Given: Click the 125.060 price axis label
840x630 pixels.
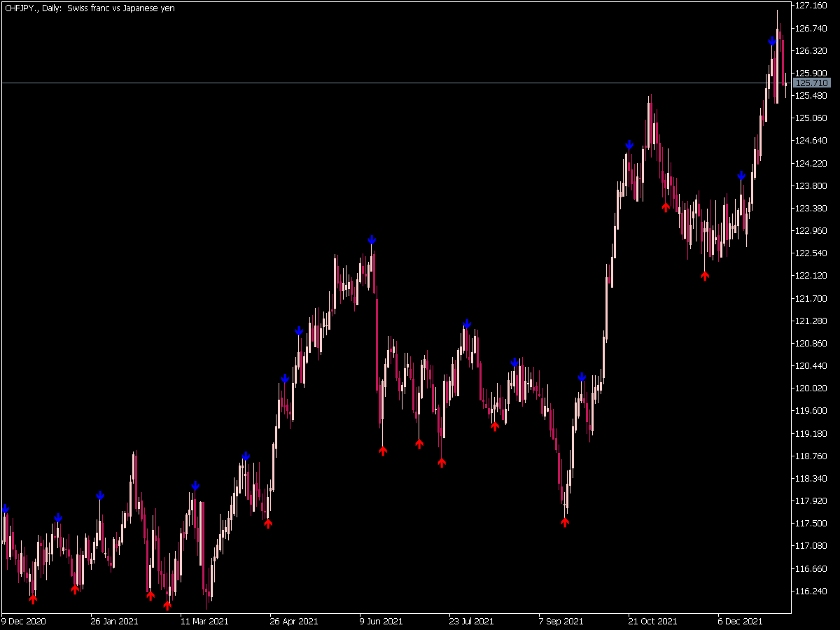Looking at the screenshot, I should click(x=812, y=118).
